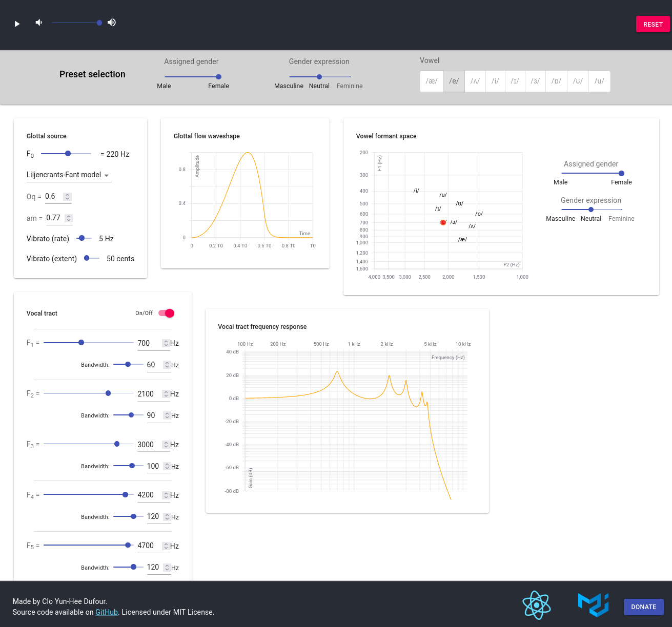Open the GitHub source code link
The height and width of the screenshot is (627, 672).
(107, 612)
